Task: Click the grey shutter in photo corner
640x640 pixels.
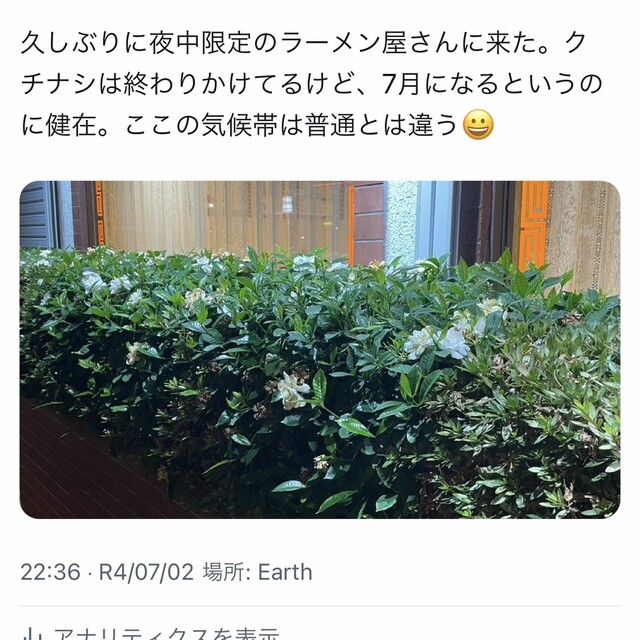Action: pyautogui.click(x=37, y=215)
